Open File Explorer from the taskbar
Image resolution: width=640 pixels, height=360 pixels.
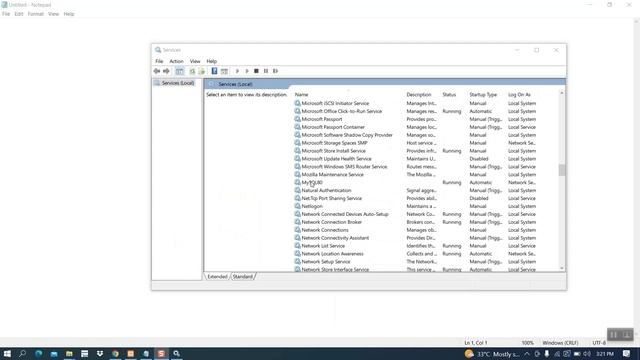pyautogui.click(x=69, y=353)
